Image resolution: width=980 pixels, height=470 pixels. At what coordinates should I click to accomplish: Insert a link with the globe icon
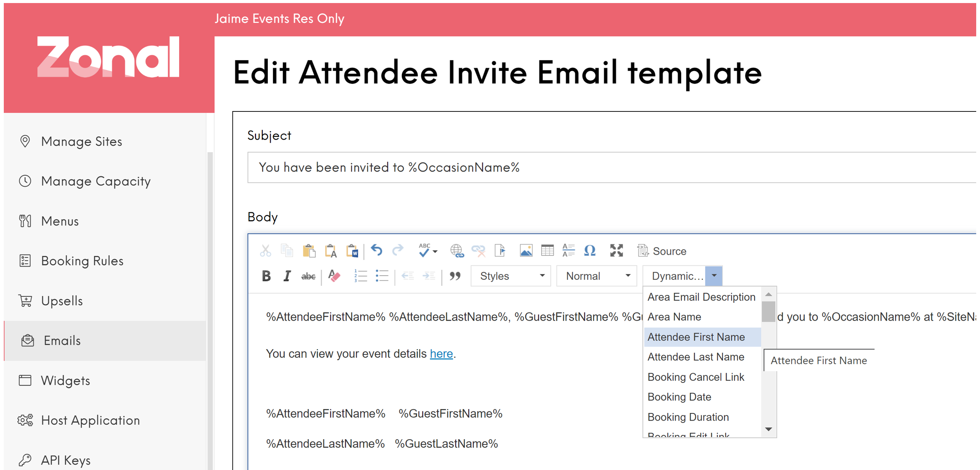point(456,251)
